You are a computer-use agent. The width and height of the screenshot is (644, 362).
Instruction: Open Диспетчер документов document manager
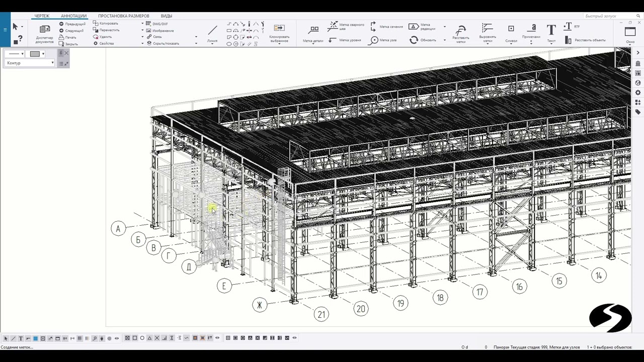[x=44, y=34]
